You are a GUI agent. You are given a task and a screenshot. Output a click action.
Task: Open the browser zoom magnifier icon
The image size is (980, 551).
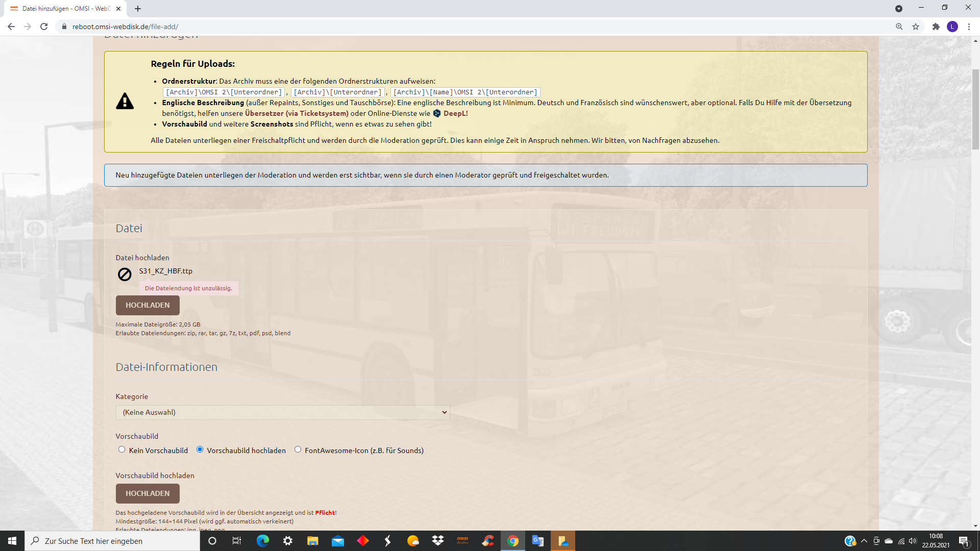pos(899,27)
